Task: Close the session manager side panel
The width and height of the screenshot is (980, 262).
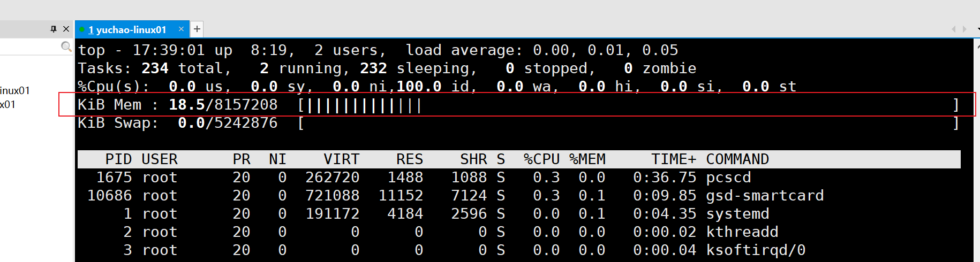Action: point(66,29)
